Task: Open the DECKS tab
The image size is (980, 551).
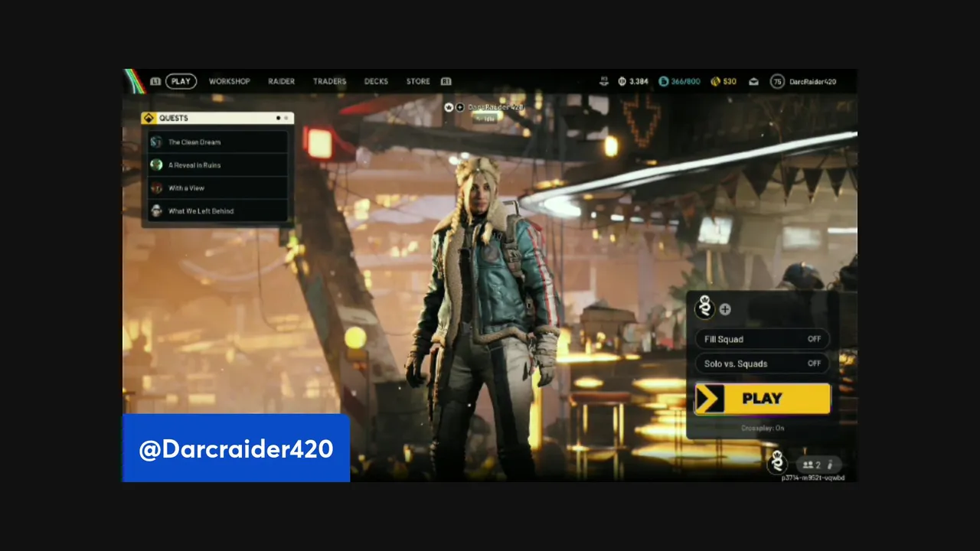Action: point(376,81)
